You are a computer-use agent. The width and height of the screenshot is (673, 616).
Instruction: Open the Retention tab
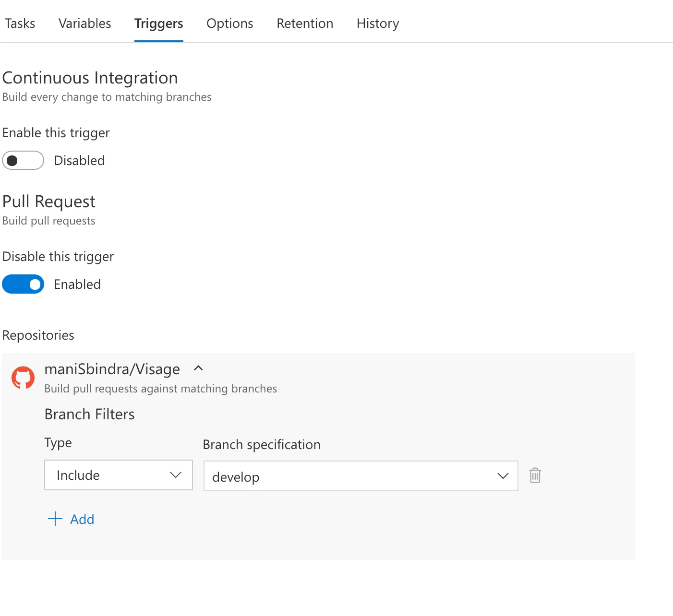(305, 23)
